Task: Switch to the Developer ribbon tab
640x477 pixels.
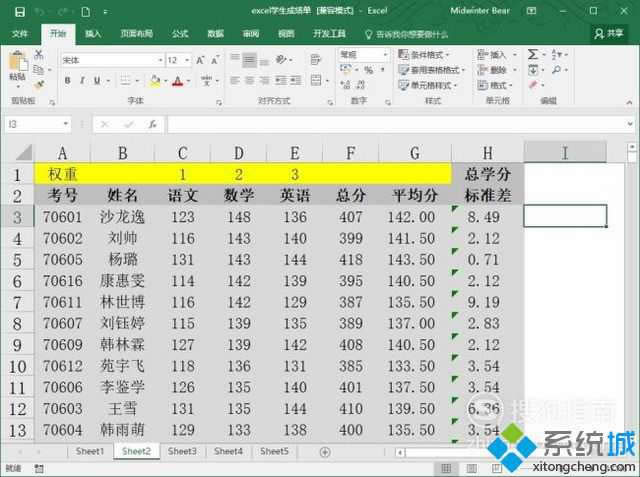Action: (329, 34)
